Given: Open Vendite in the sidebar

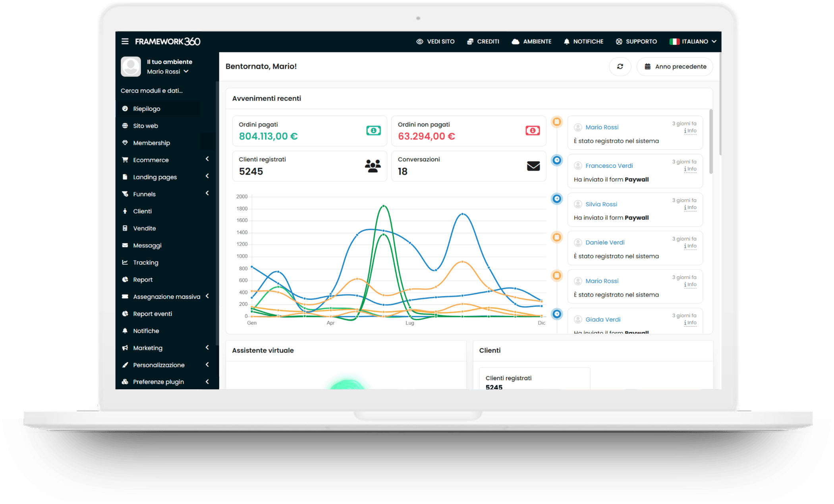Looking at the screenshot, I should pos(144,228).
